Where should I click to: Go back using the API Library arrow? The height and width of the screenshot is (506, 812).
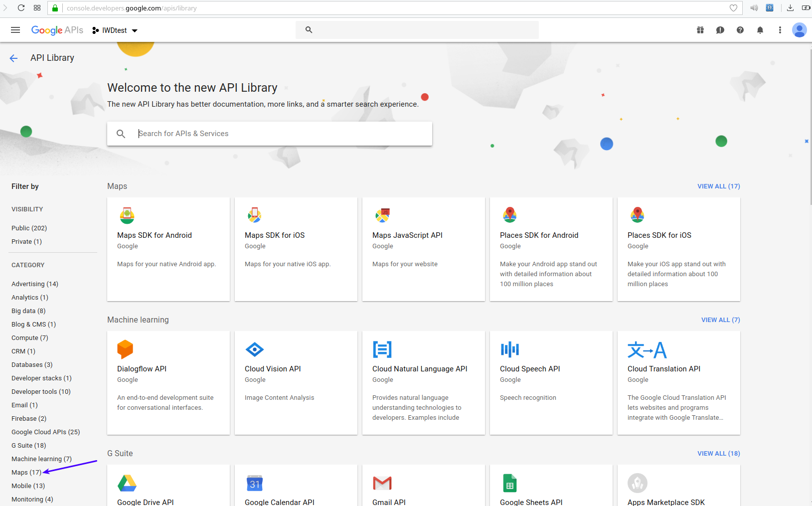(x=13, y=58)
